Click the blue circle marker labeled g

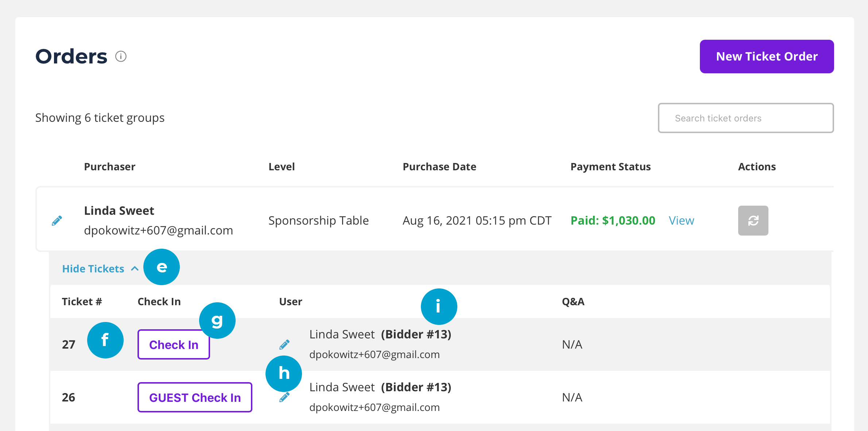pos(217,321)
